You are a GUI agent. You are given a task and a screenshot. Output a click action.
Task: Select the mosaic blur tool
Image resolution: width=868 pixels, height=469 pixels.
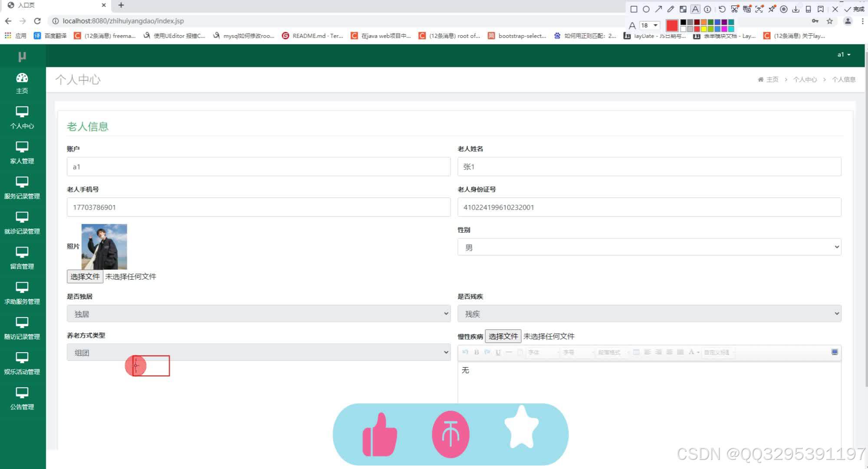[x=683, y=9]
